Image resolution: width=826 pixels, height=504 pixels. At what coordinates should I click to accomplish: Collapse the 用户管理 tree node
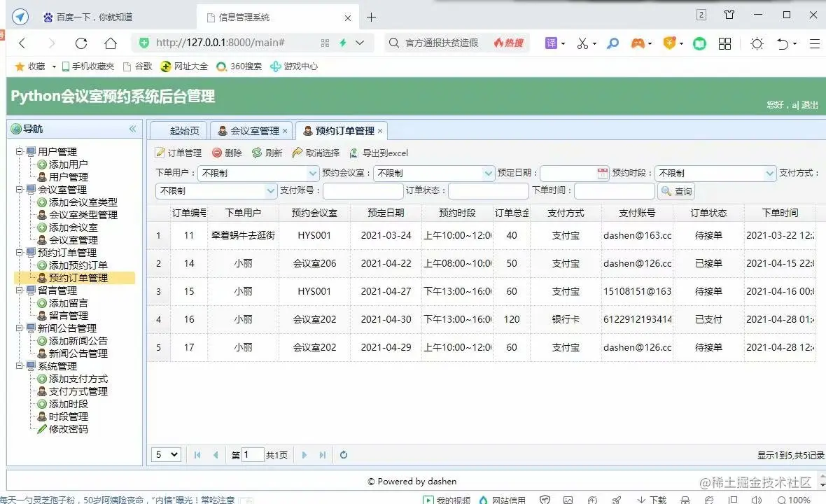point(19,152)
